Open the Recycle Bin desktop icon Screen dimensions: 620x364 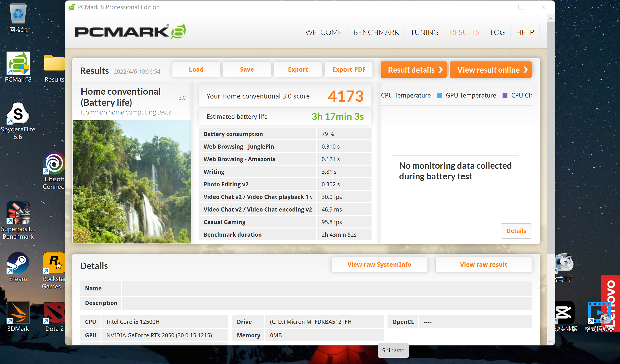point(18,14)
